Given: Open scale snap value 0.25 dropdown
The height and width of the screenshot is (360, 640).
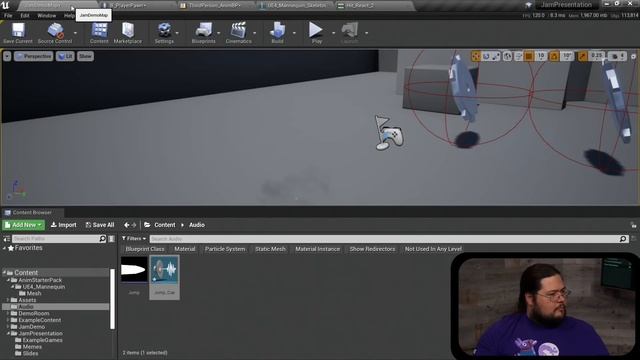Looking at the screenshot, I should [x=597, y=56].
